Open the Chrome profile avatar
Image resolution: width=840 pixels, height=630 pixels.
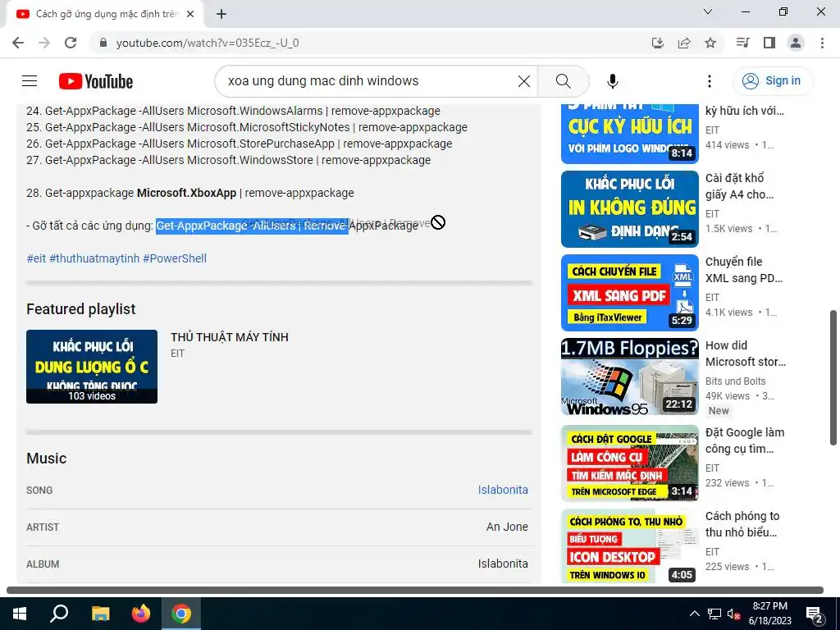[x=796, y=43]
